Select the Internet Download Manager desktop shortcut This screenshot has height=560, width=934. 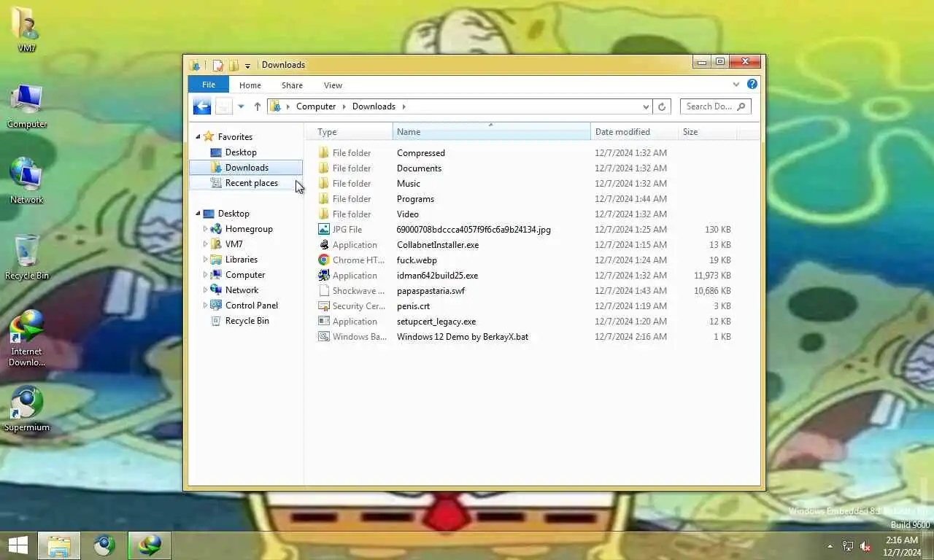pyautogui.click(x=27, y=338)
